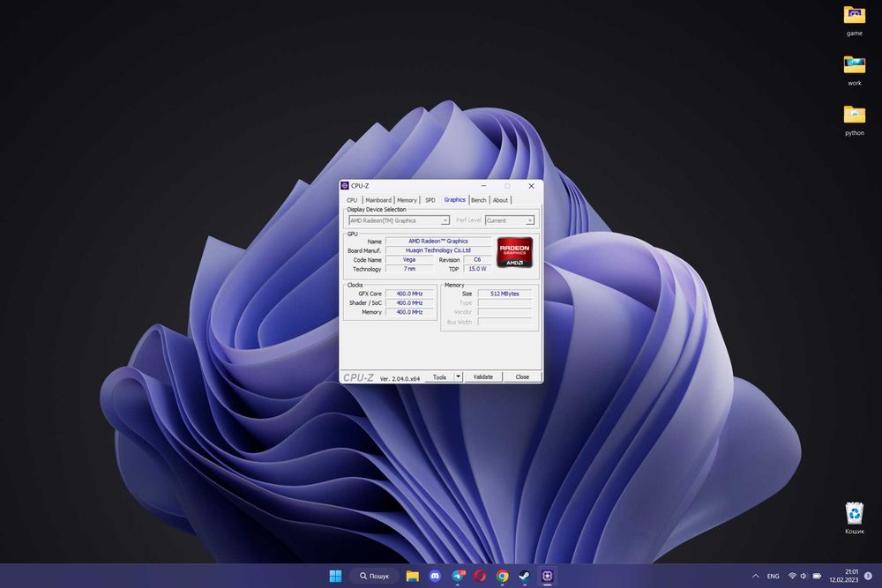Viewport: 882px width, 588px height.
Task: Click the Close button in CPU-Z
Action: 522,376
